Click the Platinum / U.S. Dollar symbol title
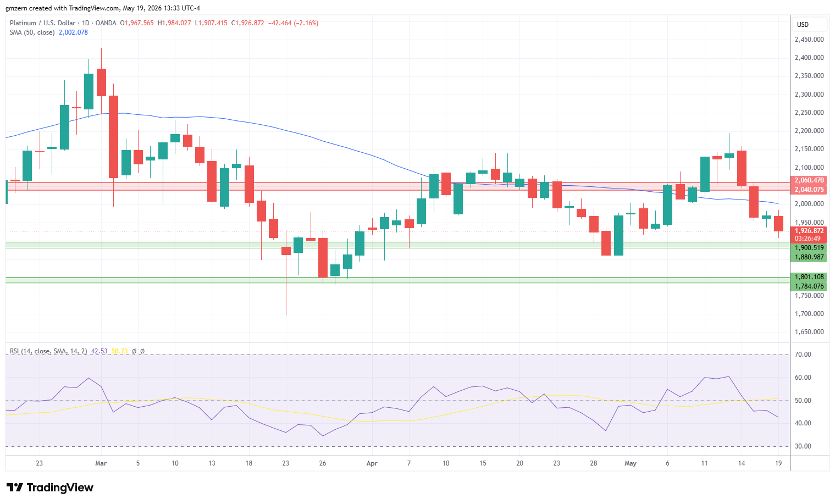835x504 pixels. 42,23
